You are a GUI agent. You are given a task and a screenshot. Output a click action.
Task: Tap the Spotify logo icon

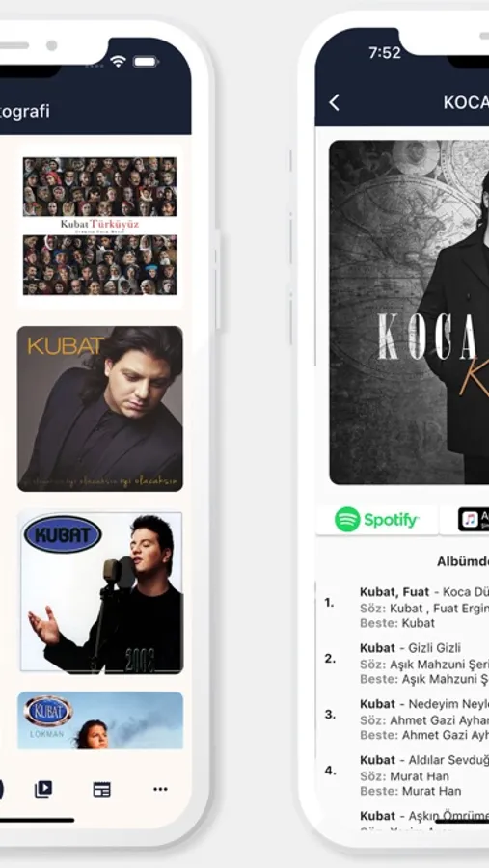pos(347,520)
